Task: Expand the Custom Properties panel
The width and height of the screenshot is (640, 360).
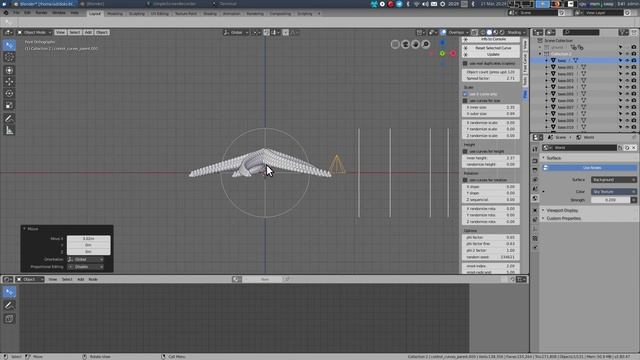Action: [x=563, y=218]
